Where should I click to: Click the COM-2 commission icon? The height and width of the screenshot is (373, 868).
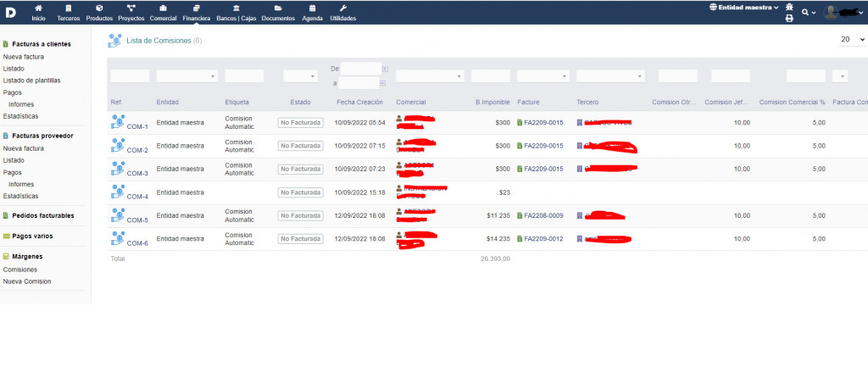click(x=118, y=145)
